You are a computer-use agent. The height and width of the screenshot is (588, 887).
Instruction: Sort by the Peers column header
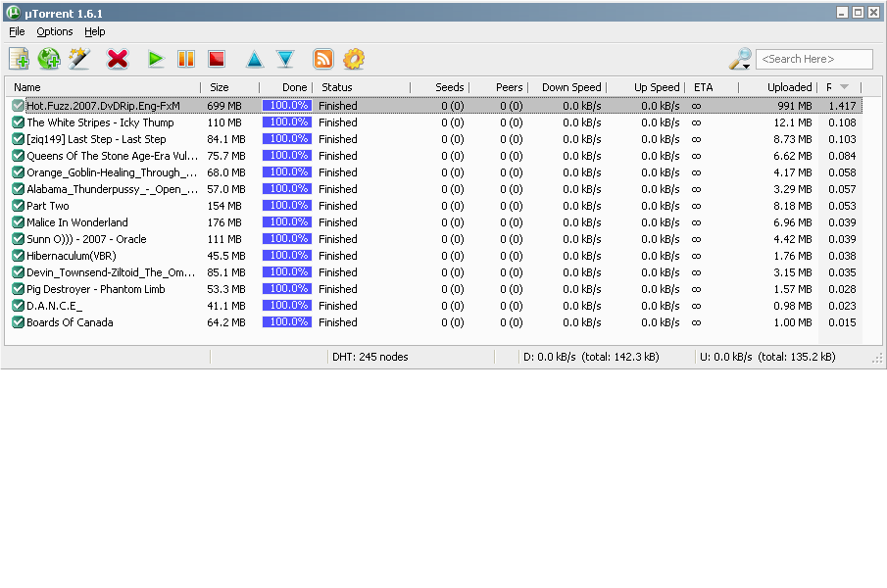coord(498,87)
